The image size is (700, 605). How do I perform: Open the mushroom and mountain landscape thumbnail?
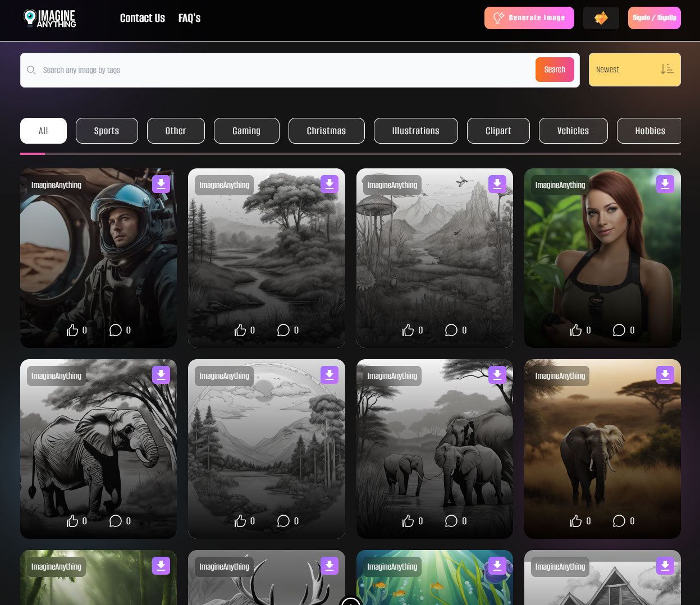(434, 258)
